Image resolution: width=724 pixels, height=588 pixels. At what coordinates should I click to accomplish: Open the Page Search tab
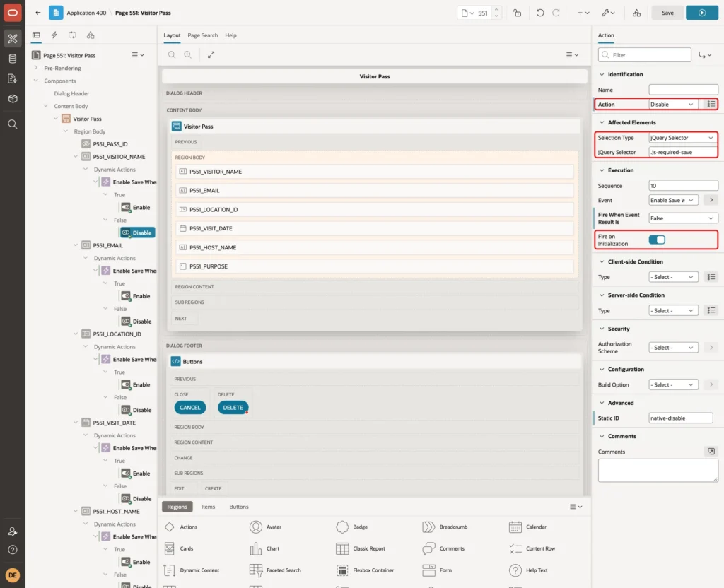202,35
